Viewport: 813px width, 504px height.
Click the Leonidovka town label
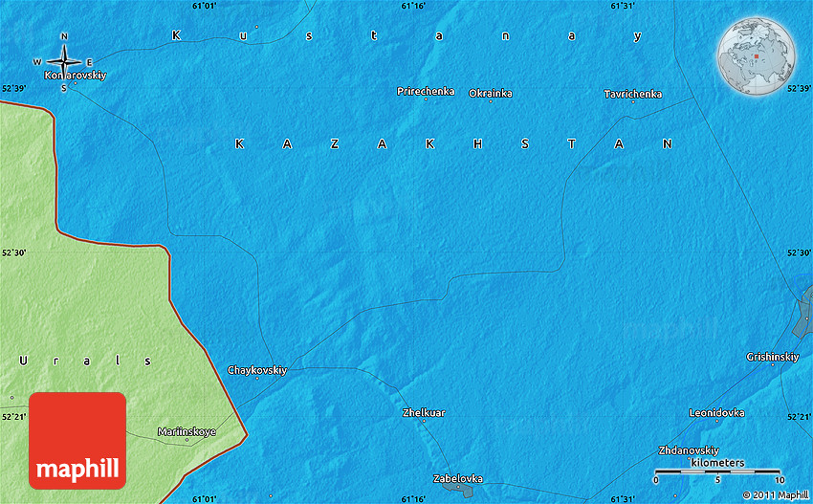coord(716,413)
